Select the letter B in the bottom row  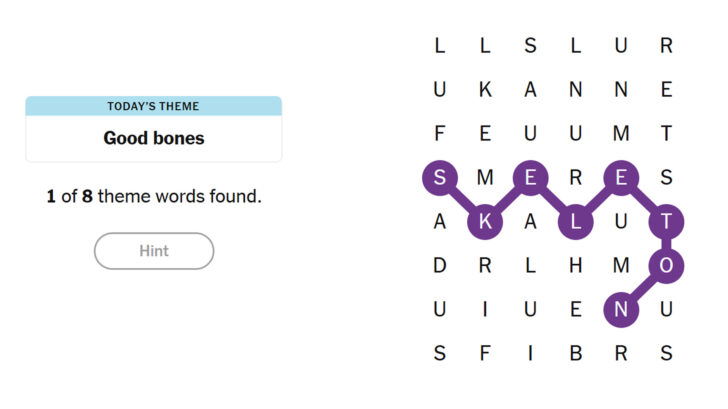575,353
